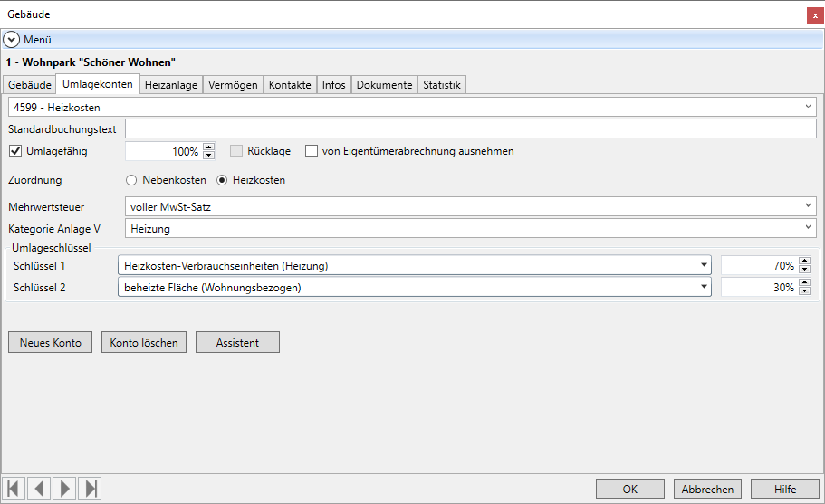Screen dimensions: 825x504
Task: Increase Umlagefähig percentage with up arrow
Action: pyautogui.click(x=209, y=147)
